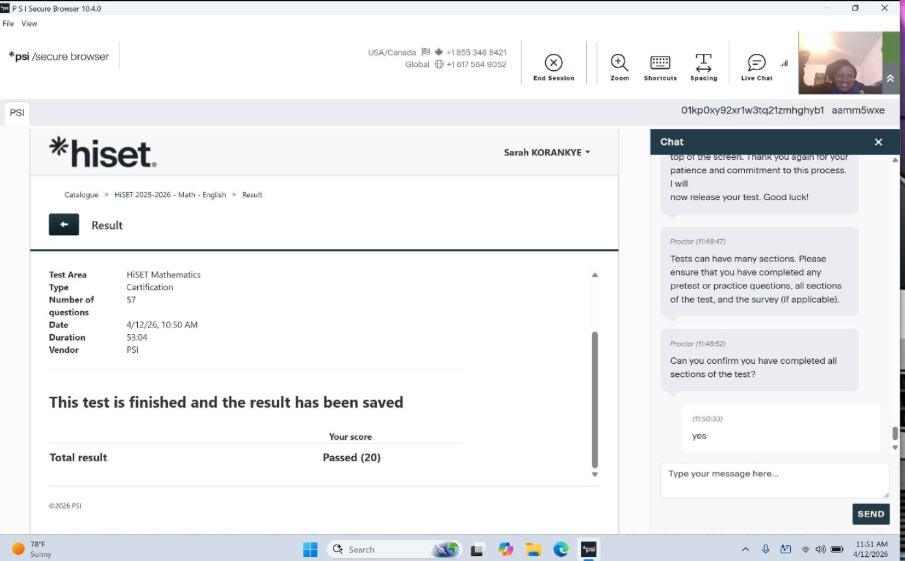The image size is (905, 561).
Task: Restore down the browser window
Action: pyautogui.click(x=855, y=8)
